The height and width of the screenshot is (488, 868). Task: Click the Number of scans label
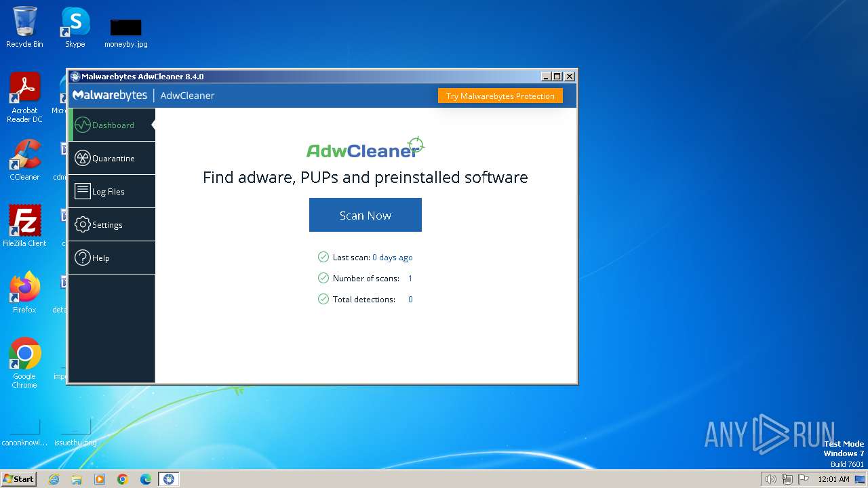point(366,279)
